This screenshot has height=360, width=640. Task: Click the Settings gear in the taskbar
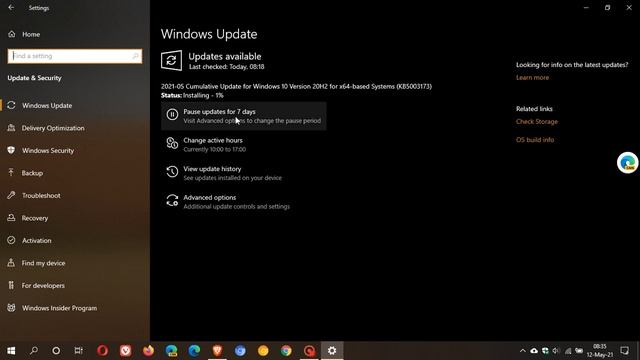[x=332, y=350]
